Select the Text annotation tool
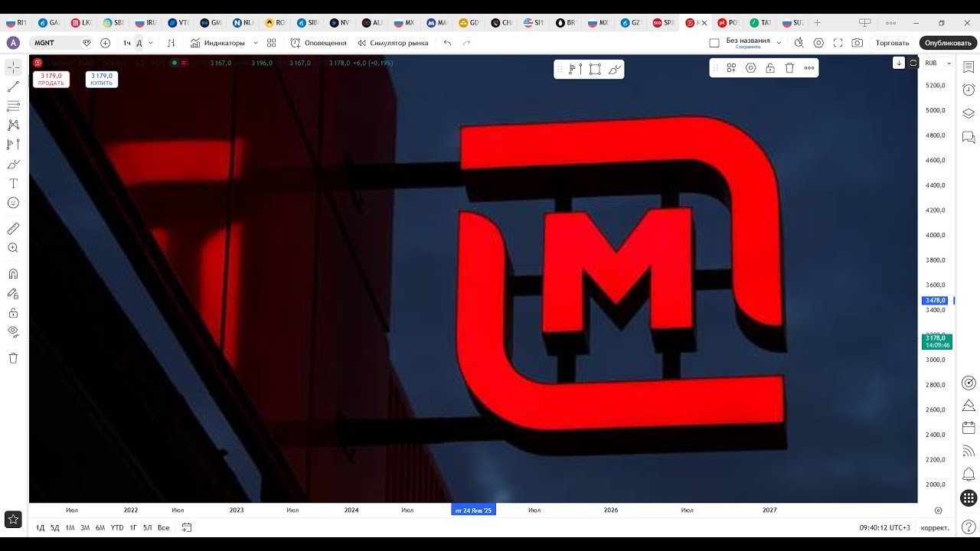Viewport: 980px width, 551px height. pyautogui.click(x=13, y=184)
